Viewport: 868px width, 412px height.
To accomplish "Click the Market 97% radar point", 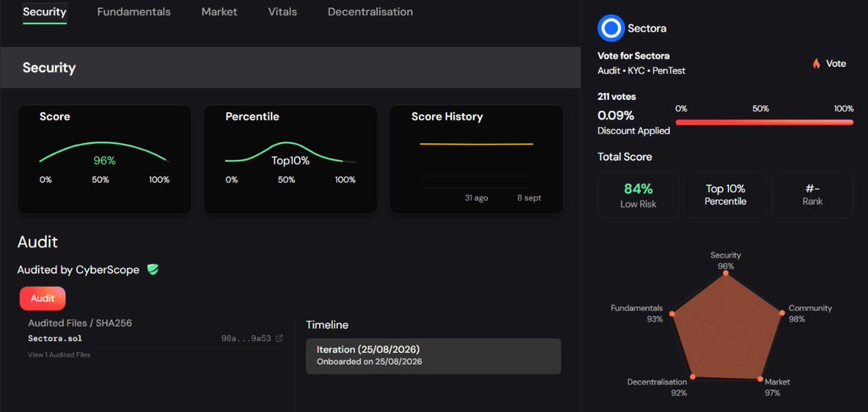I will [761, 378].
